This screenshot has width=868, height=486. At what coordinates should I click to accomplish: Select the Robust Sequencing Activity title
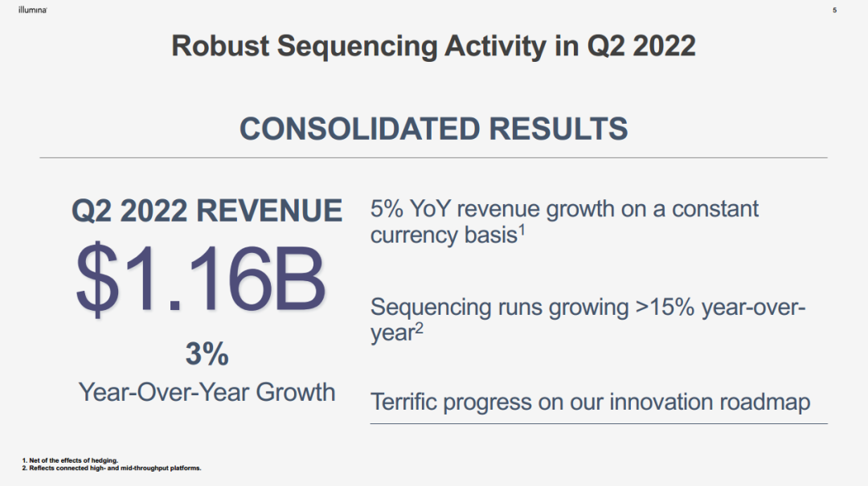tap(433, 46)
